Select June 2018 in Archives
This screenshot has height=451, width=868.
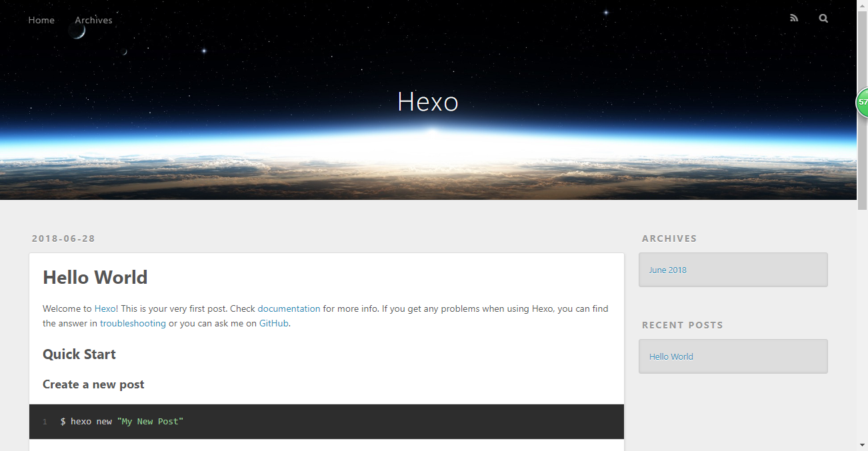(x=668, y=270)
